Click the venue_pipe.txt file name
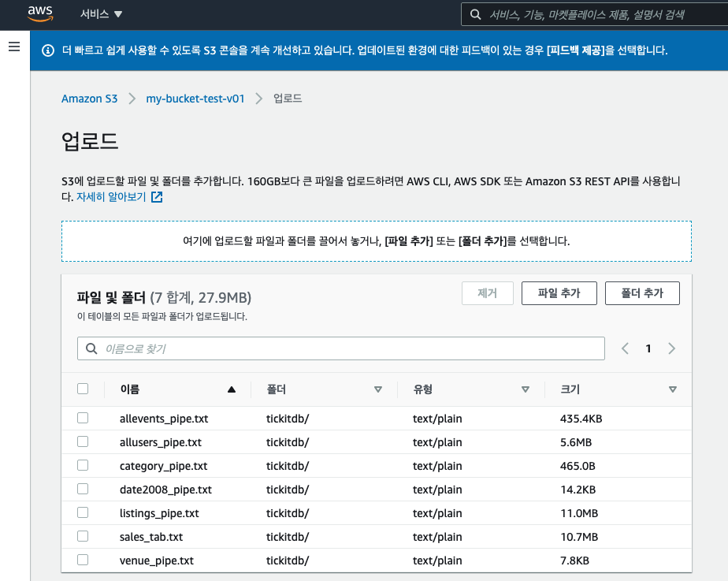 point(157,561)
